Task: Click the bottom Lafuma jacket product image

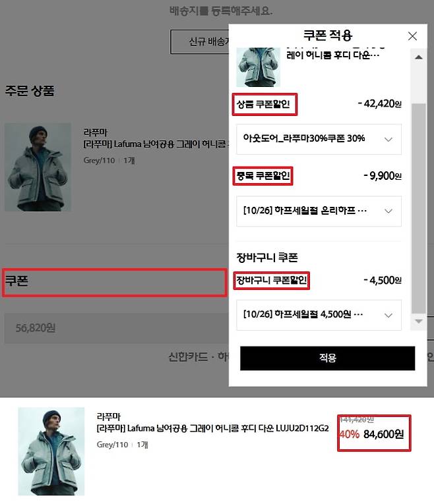Action: click(x=51, y=451)
